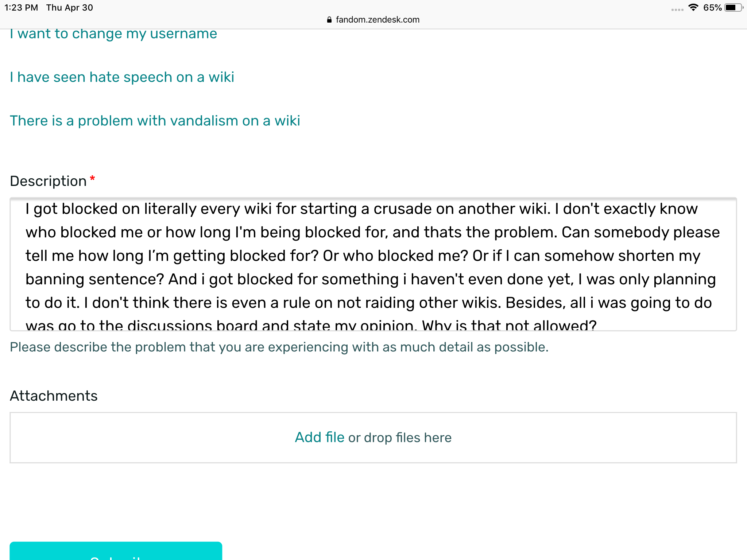Viewport: 747px width, 560px height.
Task: Tap the battery icon in status bar
Action: [733, 7]
